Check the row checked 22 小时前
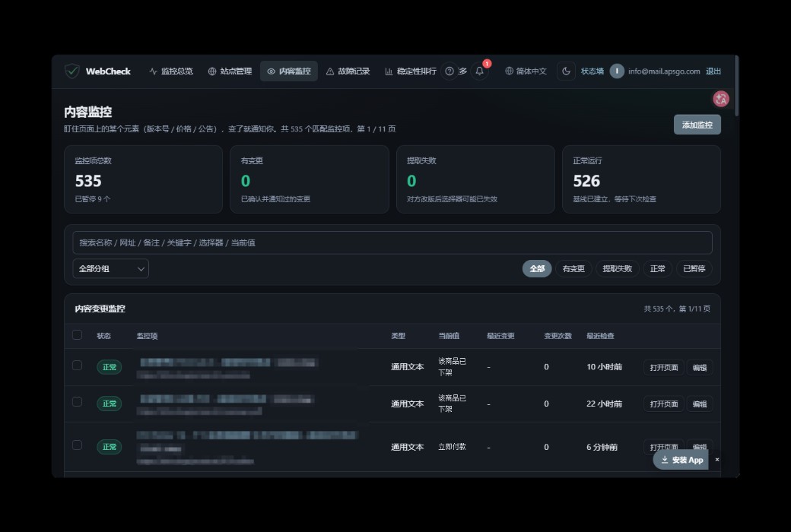Viewport: 791px width, 532px height. [77, 401]
